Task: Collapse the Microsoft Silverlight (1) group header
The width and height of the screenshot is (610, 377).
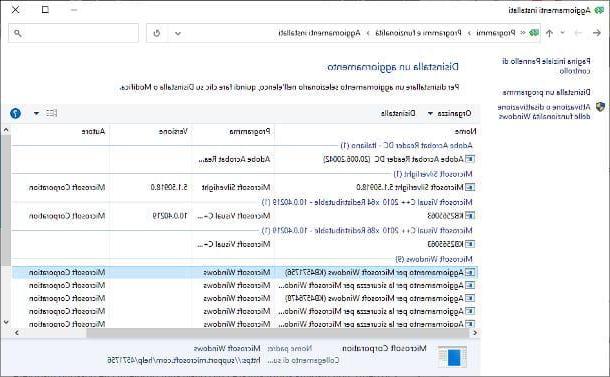Action: coord(433,174)
